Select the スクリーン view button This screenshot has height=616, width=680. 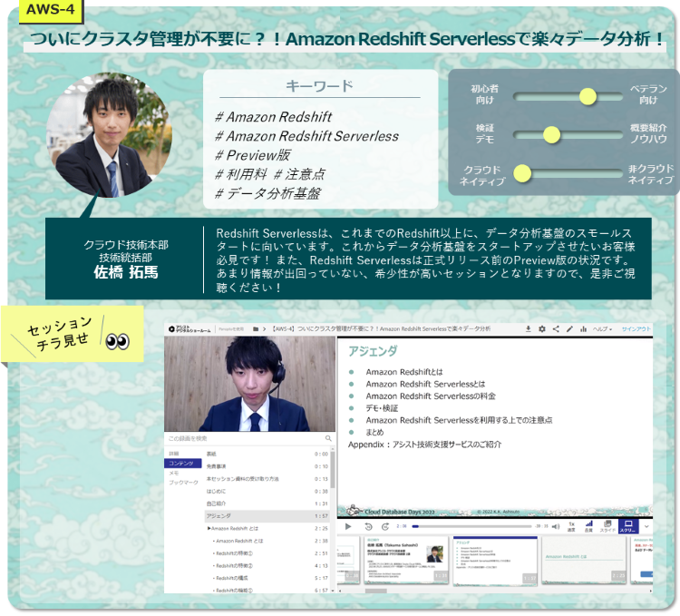click(x=629, y=525)
